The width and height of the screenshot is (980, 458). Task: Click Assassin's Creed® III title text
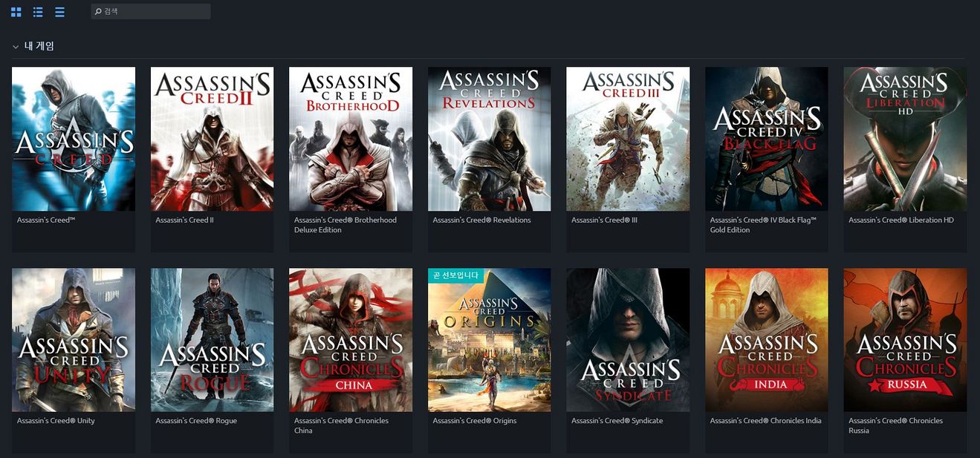(x=604, y=220)
